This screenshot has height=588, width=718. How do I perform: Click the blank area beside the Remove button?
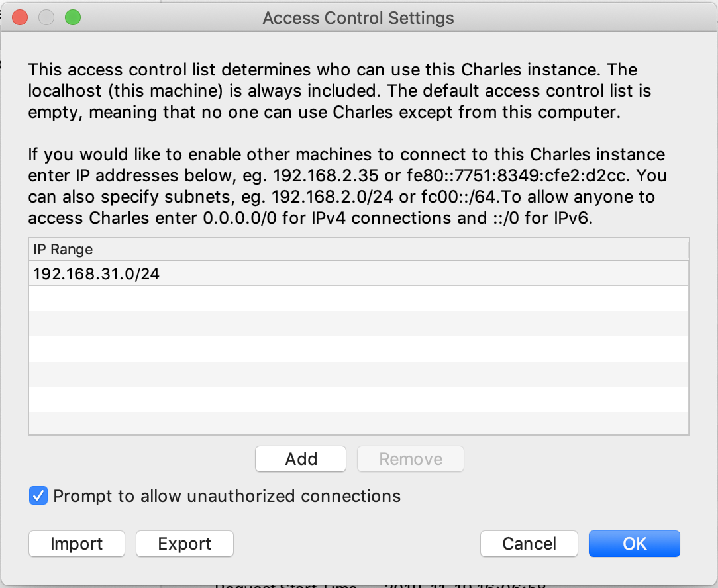pyautogui.click(x=576, y=459)
